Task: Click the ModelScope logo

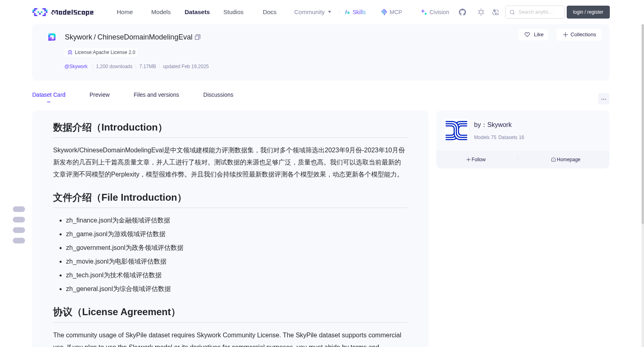Action: point(63,12)
